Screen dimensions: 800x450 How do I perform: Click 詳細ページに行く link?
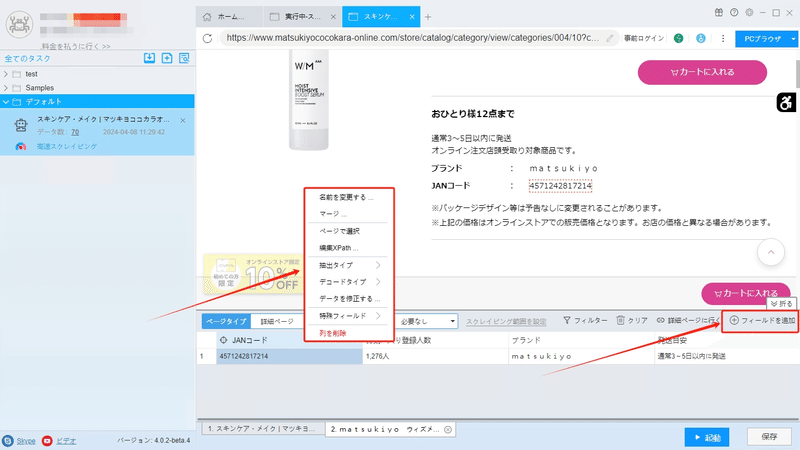687,320
